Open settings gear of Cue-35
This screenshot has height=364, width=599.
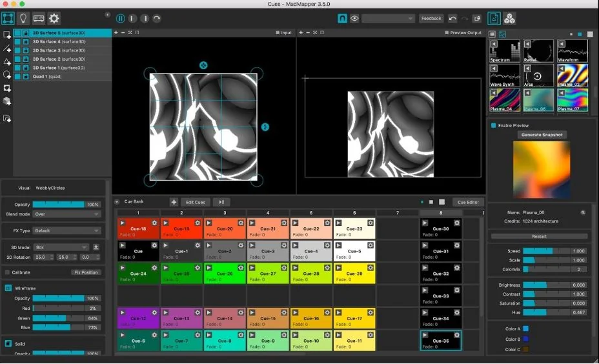pos(456,335)
